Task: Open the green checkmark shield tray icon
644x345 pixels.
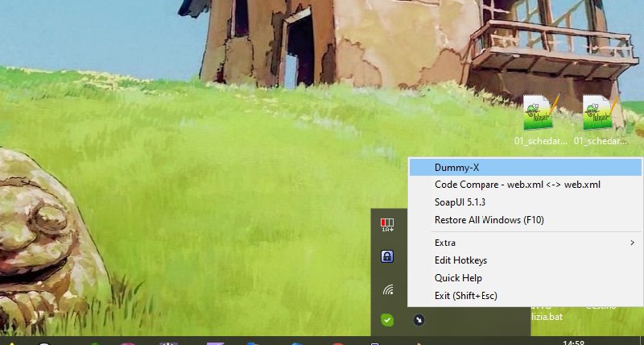Action: (387, 320)
